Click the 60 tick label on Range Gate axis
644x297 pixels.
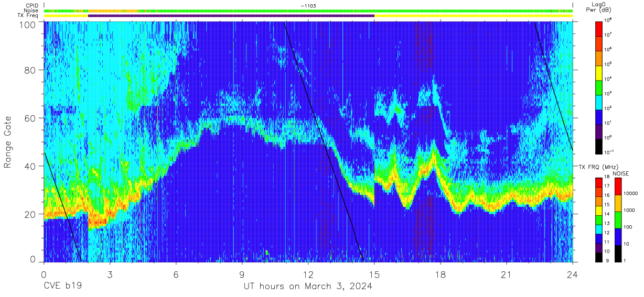point(30,118)
